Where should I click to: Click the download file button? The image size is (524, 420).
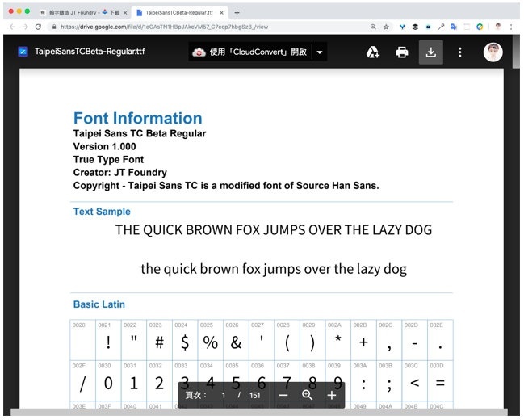pyautogui.click(x=431, y=52)
